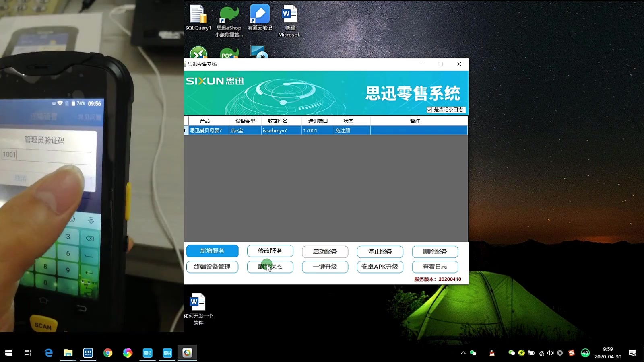Click the green 40 circle tray icon
Image resolution: width=644 pixels, height=362 pixels.
click(x=585, y=353)
